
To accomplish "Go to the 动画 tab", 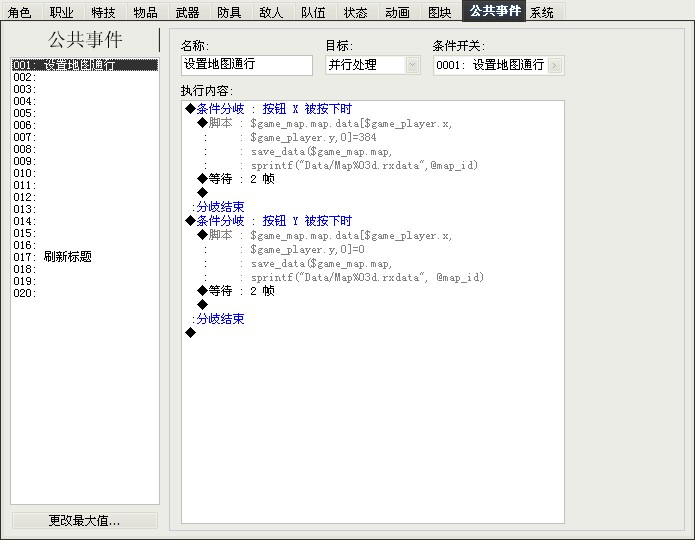I will (397, 12).
